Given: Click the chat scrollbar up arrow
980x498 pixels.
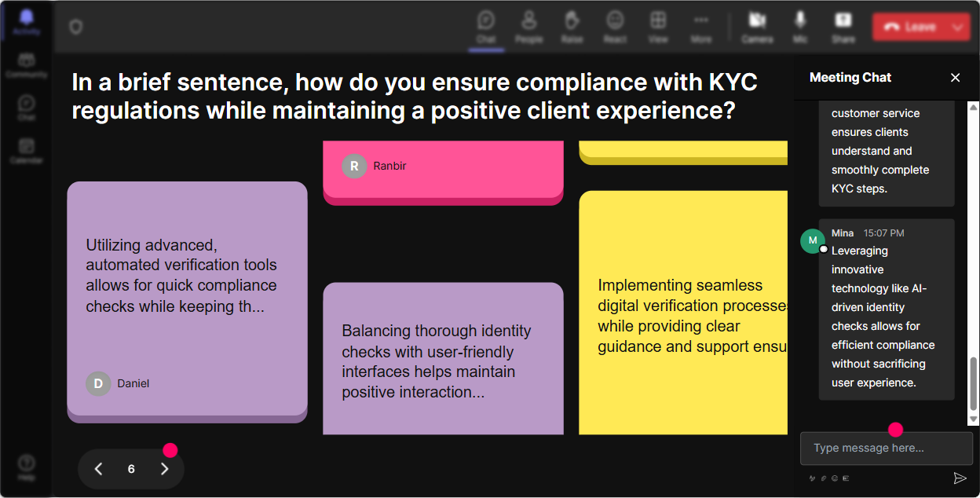Looking at the screenshot, I should point(974,107).
